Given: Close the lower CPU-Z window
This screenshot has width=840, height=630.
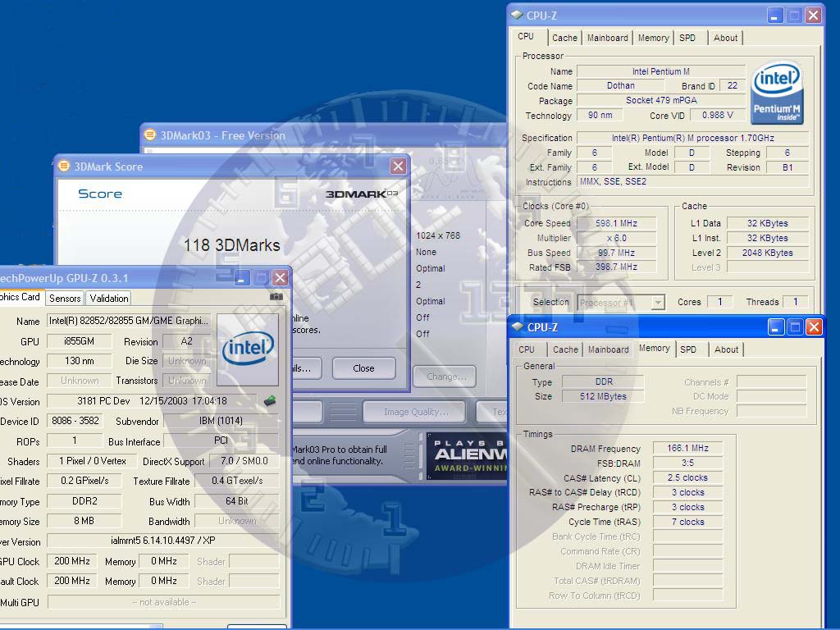Looking at the screenshot, I should [815, 326].
